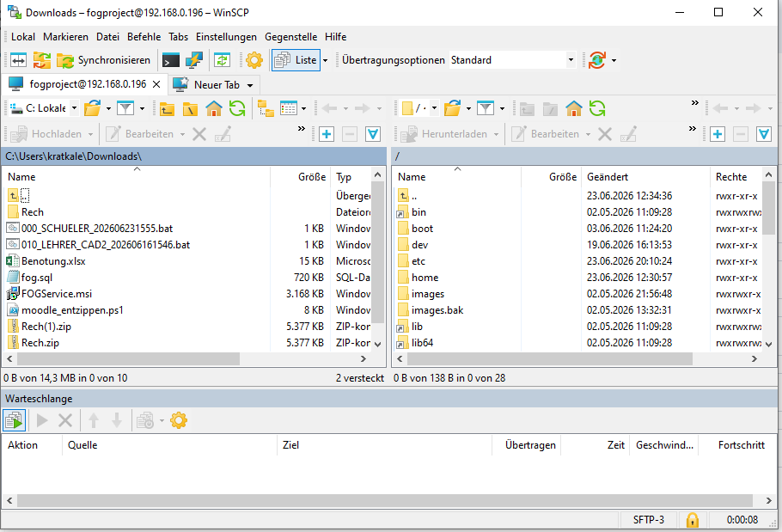782x532 pixels.
Task: Click the local Größe column header
Action: tap(301, 176)
